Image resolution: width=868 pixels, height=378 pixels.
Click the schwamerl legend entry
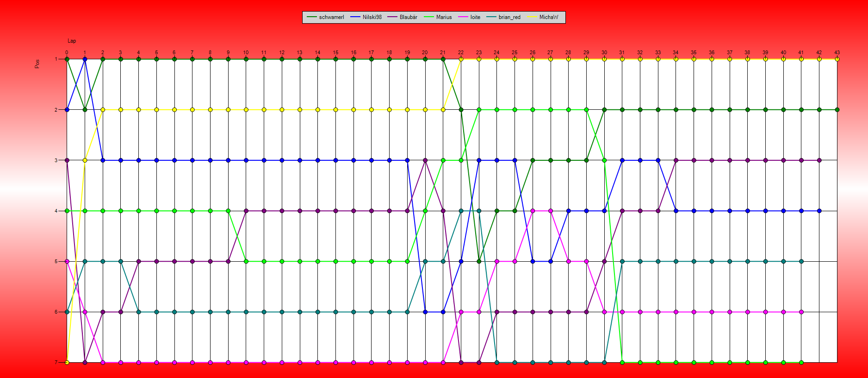(x=325, y=17)
